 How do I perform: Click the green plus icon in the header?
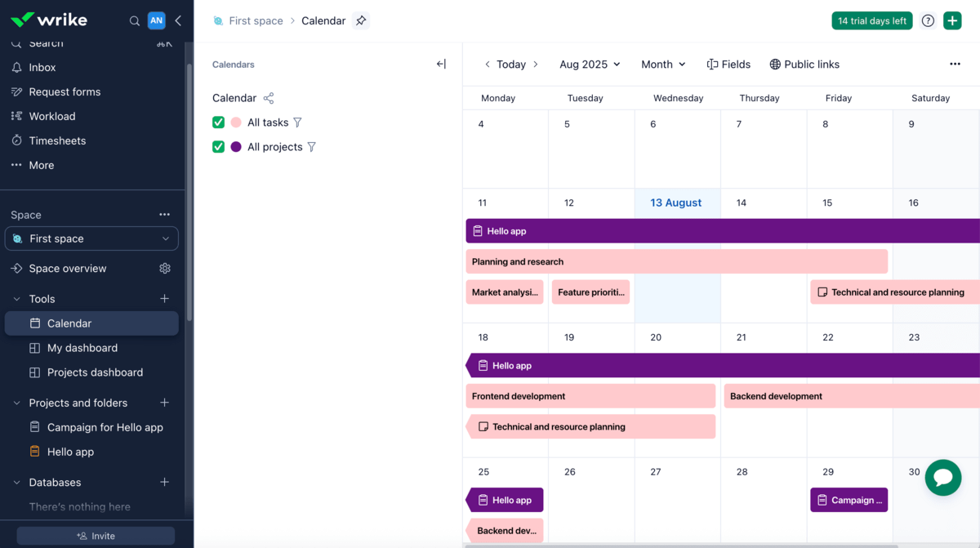tap(952, 20)
